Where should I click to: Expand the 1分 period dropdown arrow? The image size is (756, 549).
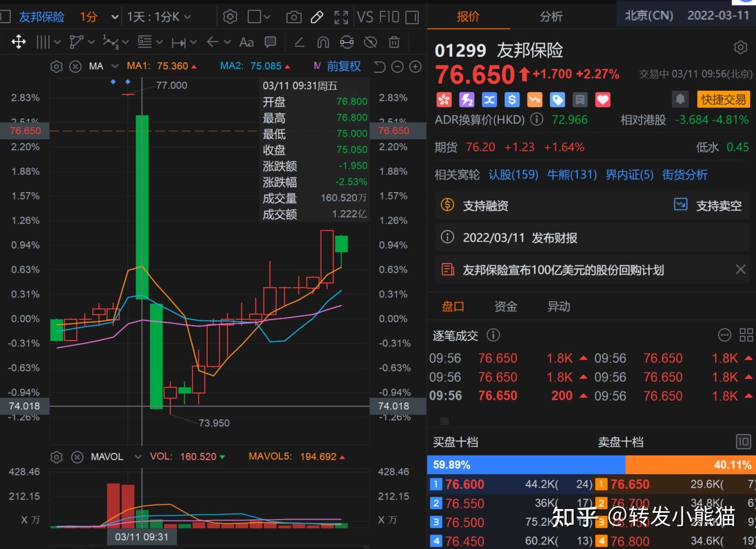coord(114,17)
